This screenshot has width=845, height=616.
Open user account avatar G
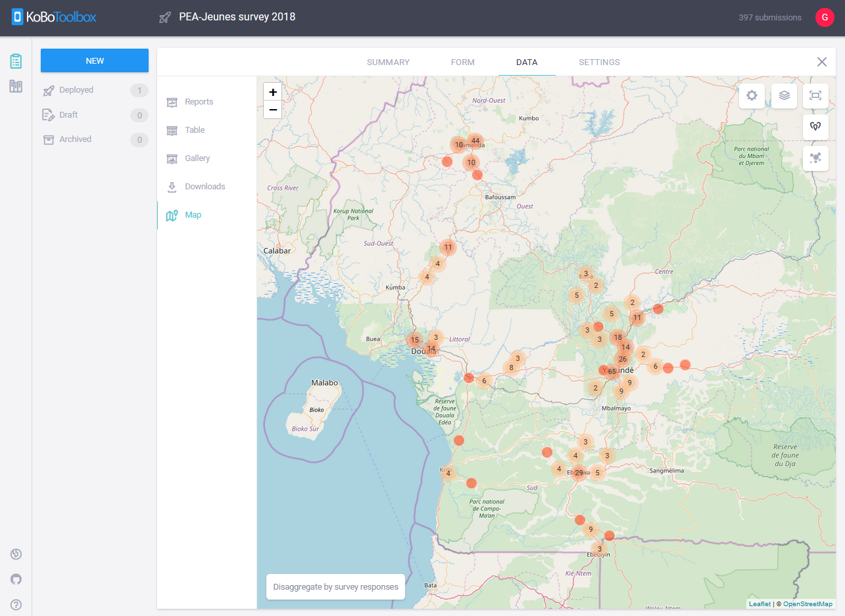825,18
